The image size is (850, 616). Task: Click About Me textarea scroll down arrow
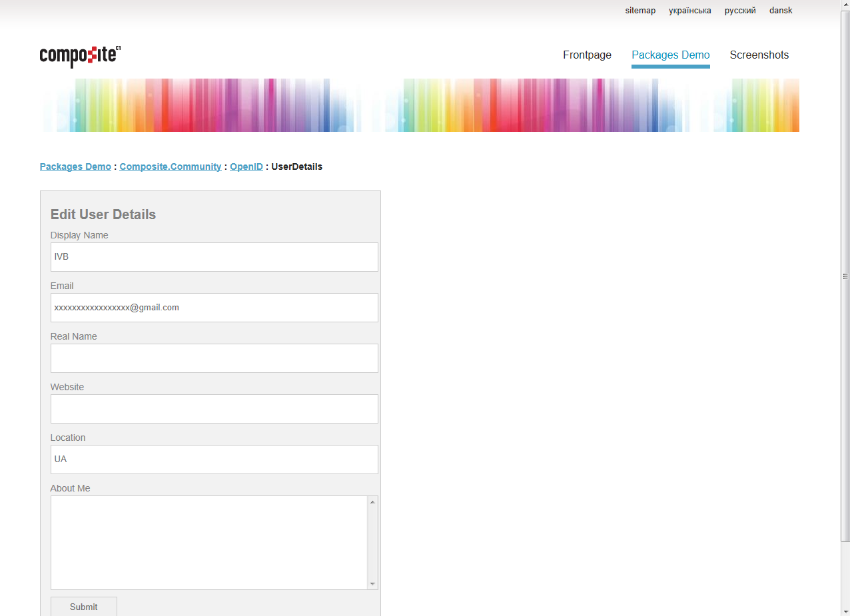tap(372, 584)
